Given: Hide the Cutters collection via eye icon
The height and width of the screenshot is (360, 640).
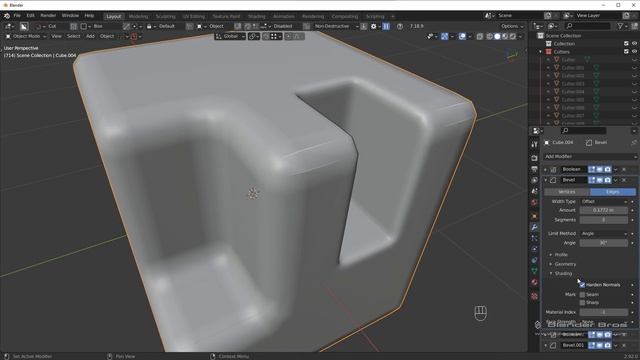Looking at the screenshot, I should 634,52.
